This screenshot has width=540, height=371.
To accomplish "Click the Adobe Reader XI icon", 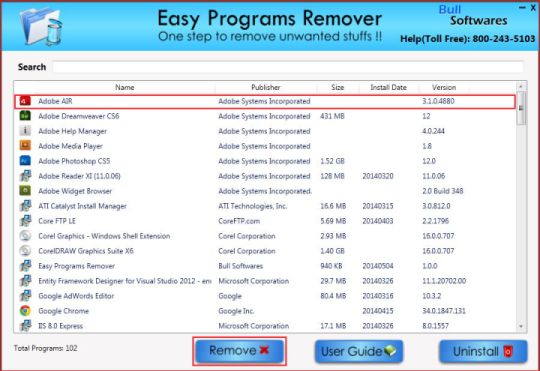I will click(x=25, y=176).
